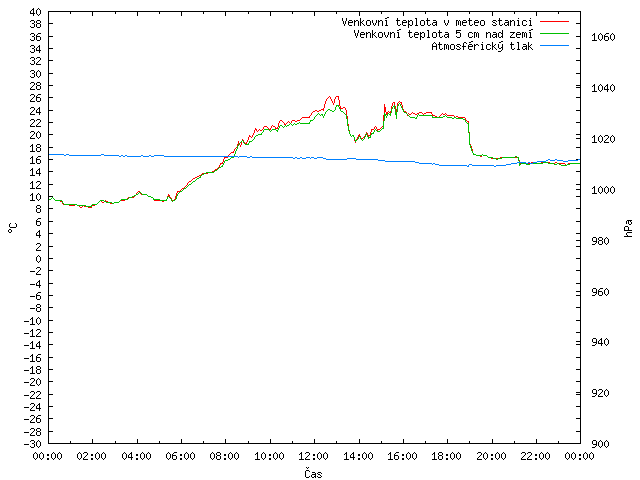Click x-axis tick label '10:00'
Screen dimensions: 640x480
coord(269,456)
